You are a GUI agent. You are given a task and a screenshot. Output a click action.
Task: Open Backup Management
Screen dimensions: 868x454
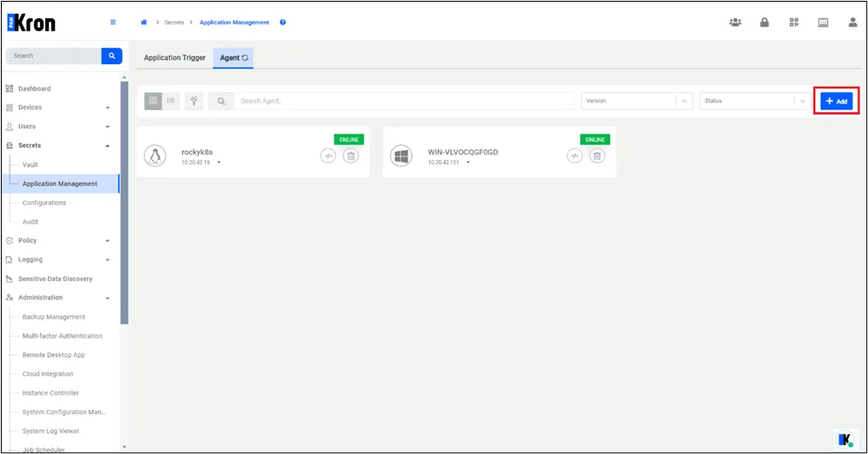[54, 317]
